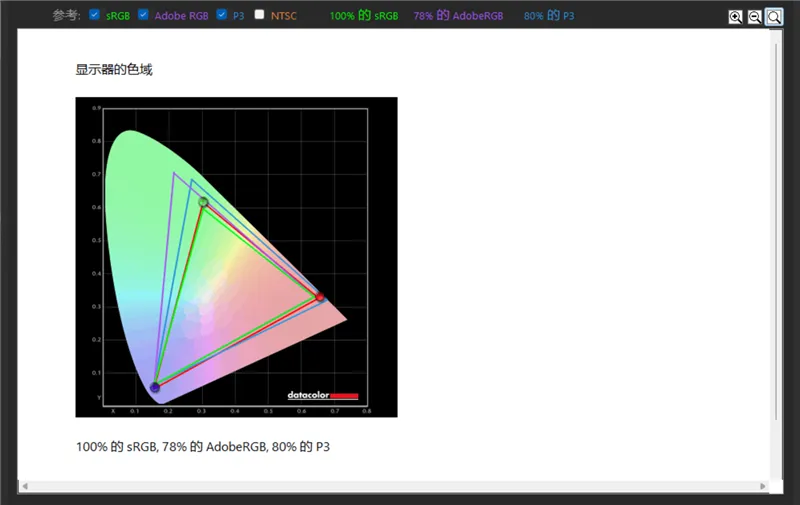This screenshot has height=505, width=800.
Task: Click the green "100% 的 sRGB" toolbar label
Action: click(x=364, y=16)
